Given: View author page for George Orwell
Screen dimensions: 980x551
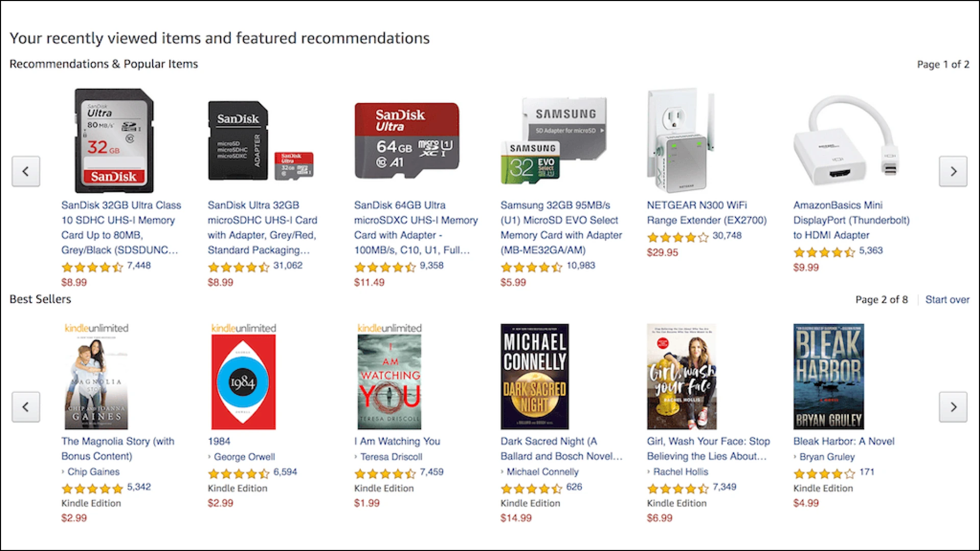Looking at the screenshot, I should coord(245,457).
